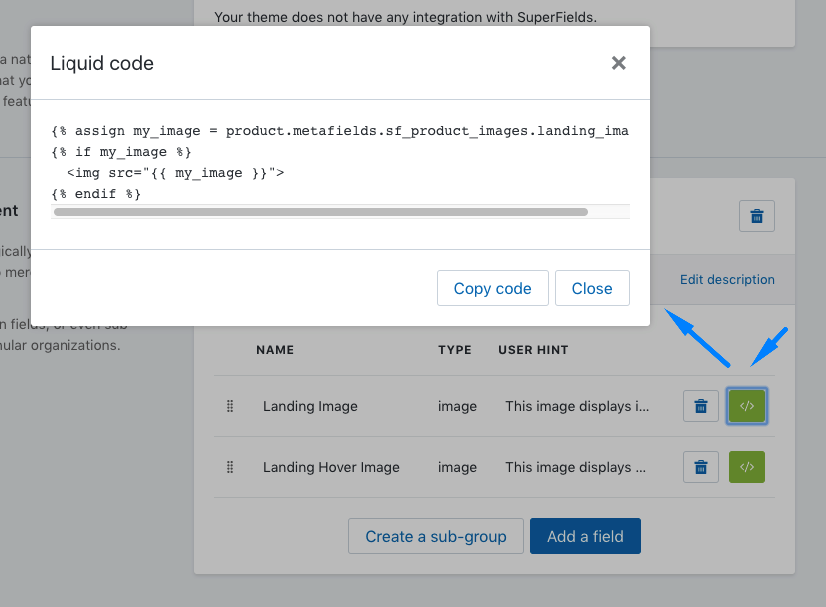Show liquid code for Landing Image

click(x=746, y=406)
